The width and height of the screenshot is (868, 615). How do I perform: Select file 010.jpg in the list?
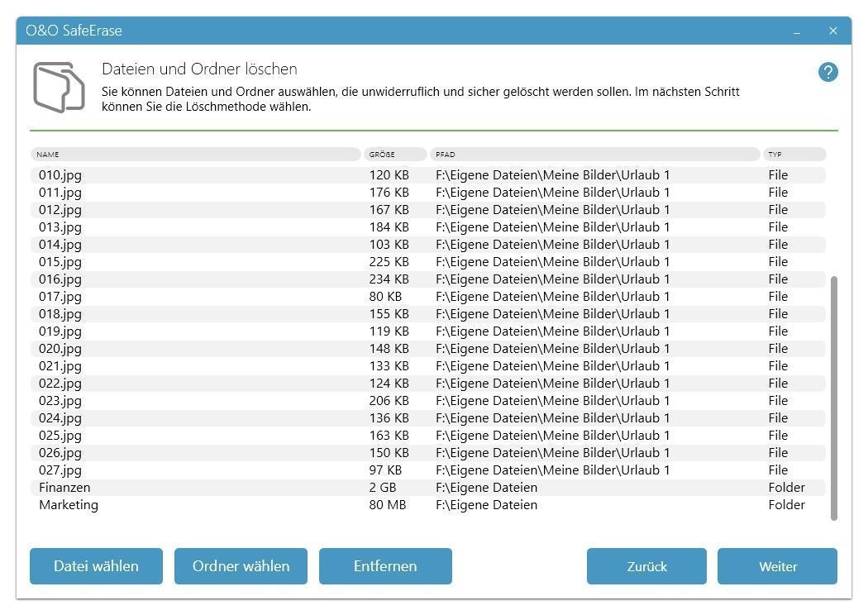pyautogui.click(x=60, y=175)
